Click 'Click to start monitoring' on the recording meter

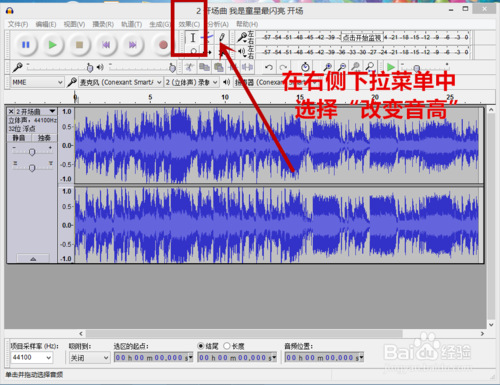tap(362, 37)
